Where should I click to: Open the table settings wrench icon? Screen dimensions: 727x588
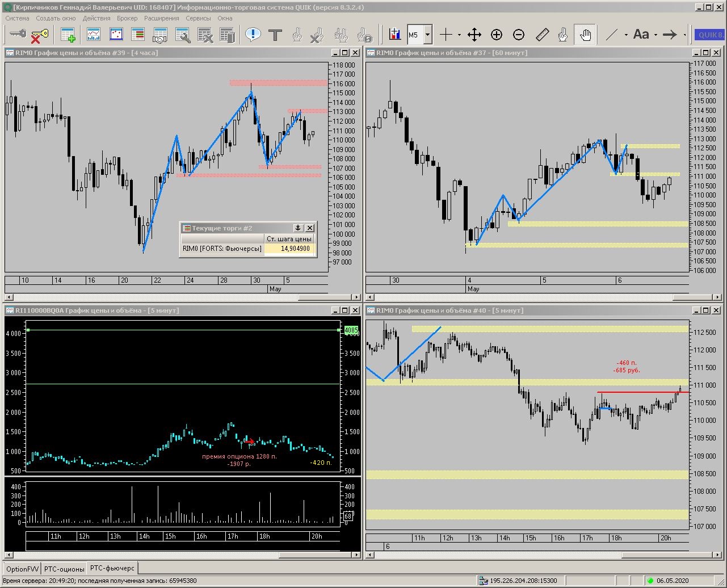tap(183, 35)
